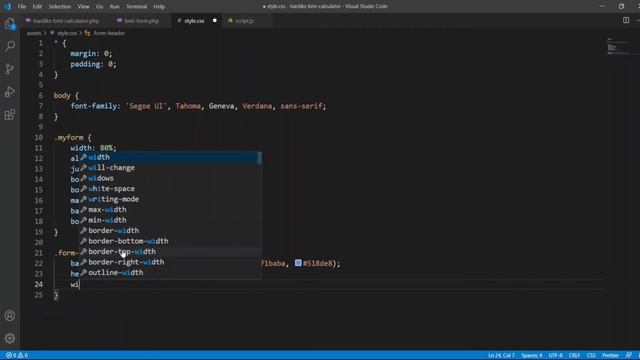The height and width of the screenshot is (360, 640).
Task: Click 'body {' selector on line 6
Action: (x=66, y=96)
